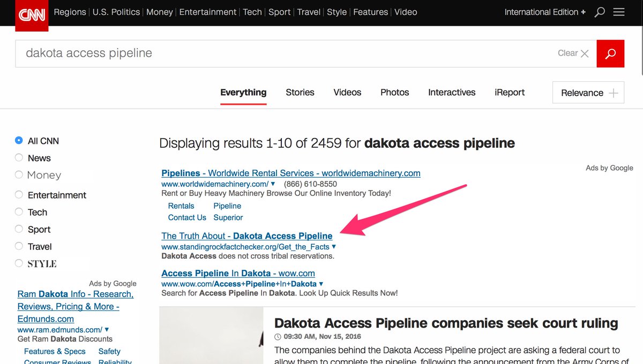Submit search with red magnifier button

point(610,54)
